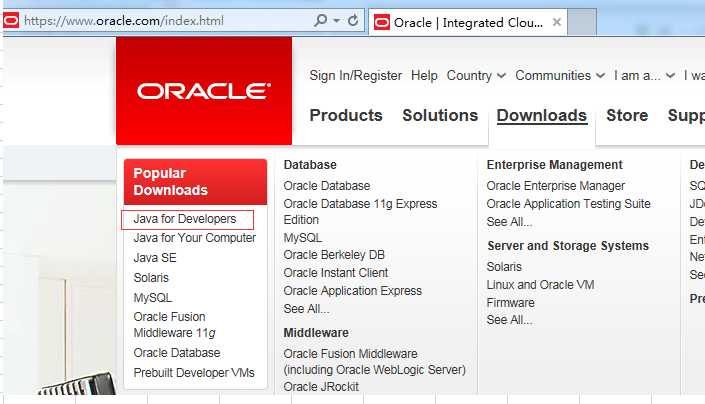
Task: Open a new blank browser tab
Action: [x=582, y=22]
